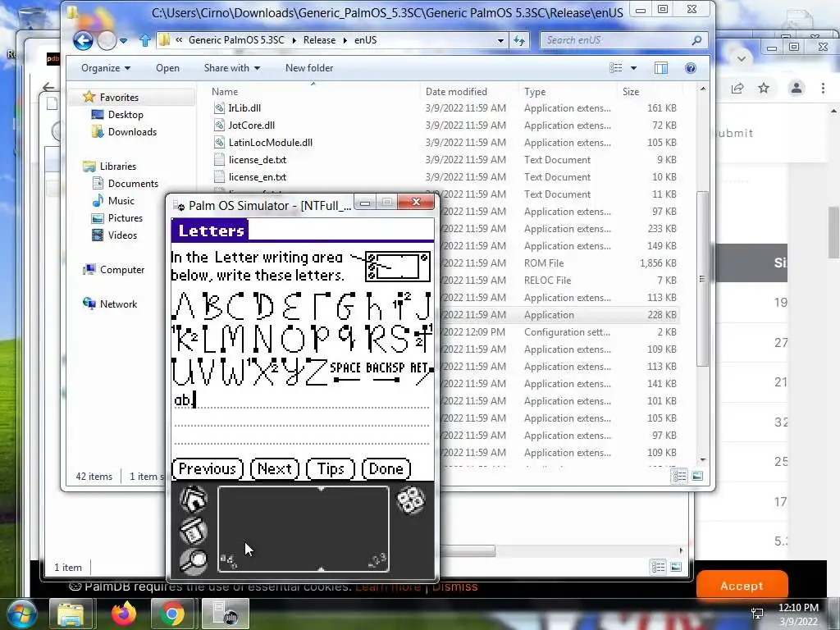Viewport: 840px width, 630px height.
Task: Open Organize dropdown menu
Action: (106, 68)
